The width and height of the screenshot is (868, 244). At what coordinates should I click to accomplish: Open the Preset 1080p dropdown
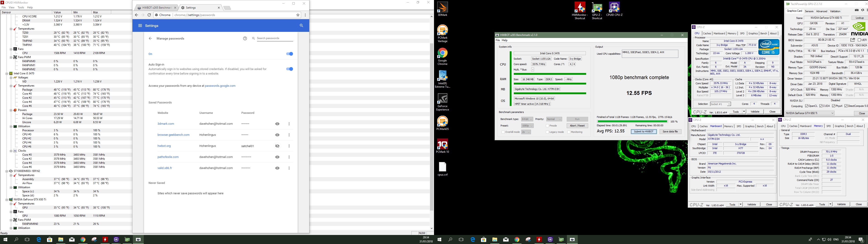point(527,126)
